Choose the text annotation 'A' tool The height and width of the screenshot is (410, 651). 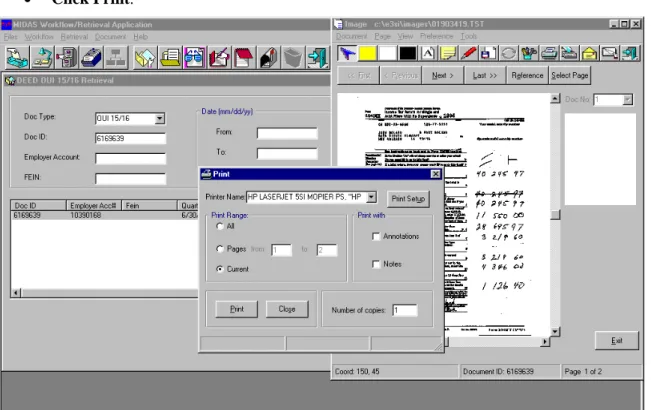(428, 53)
